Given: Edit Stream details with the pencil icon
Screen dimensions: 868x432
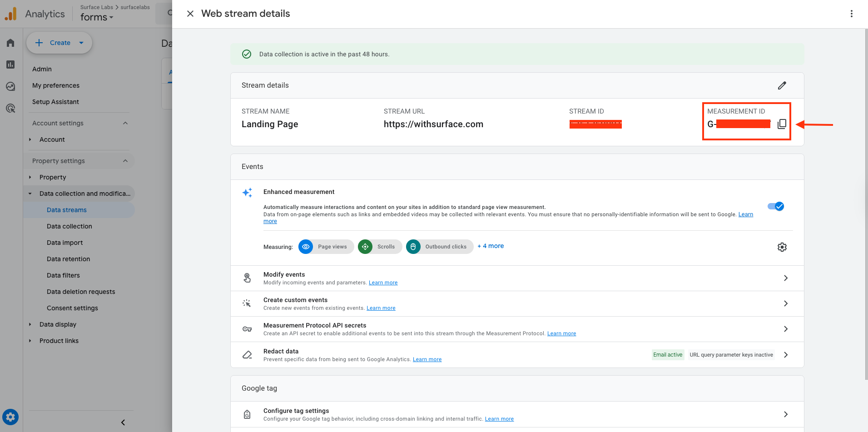Looking at the screenshot, I should tap(782, 85).
